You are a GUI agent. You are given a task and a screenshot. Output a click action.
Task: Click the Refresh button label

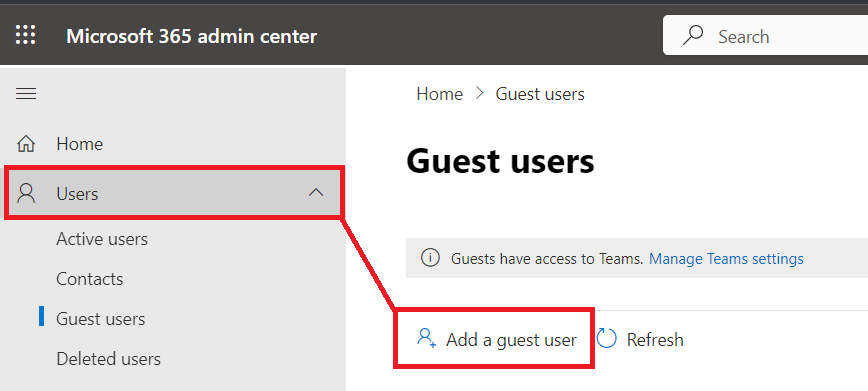655,339
